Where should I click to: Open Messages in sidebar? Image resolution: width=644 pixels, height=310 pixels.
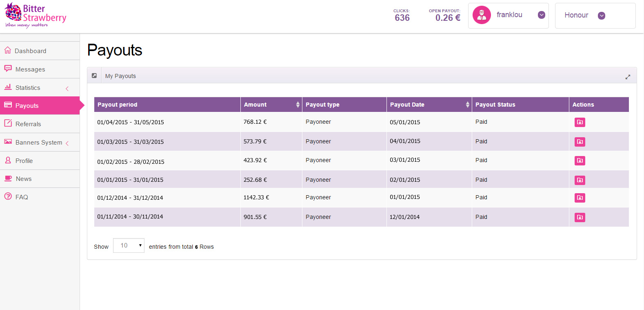click(x=40, y=69)
